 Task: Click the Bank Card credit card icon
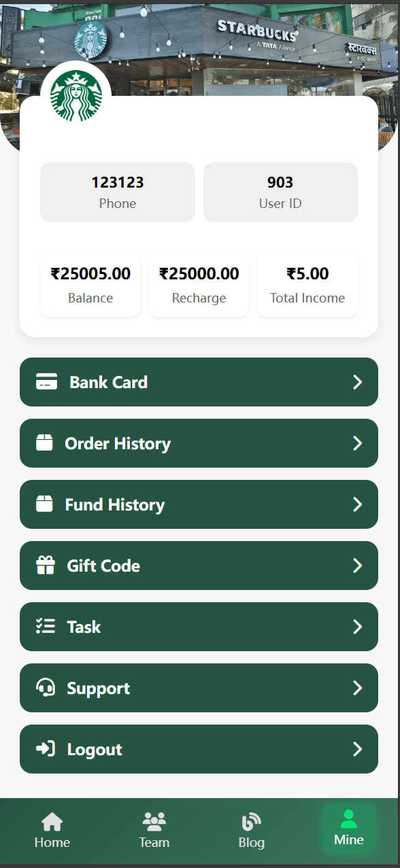(x=46, y=382)
